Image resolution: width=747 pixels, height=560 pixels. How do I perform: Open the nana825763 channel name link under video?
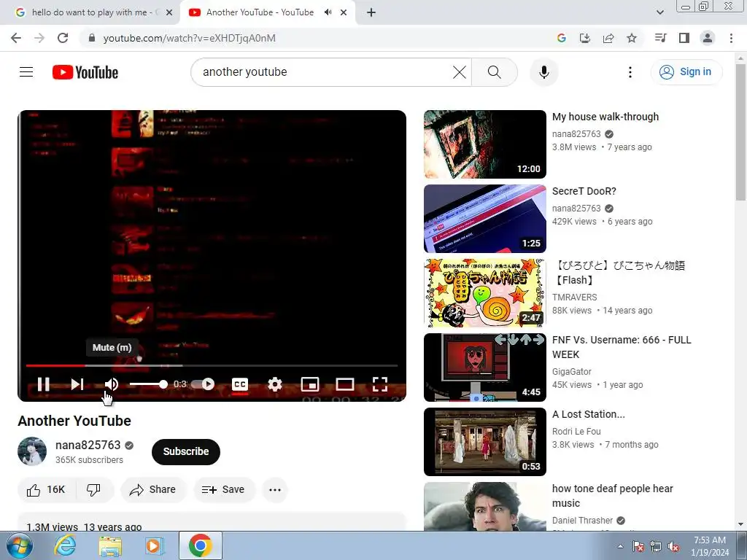point(88,445)
